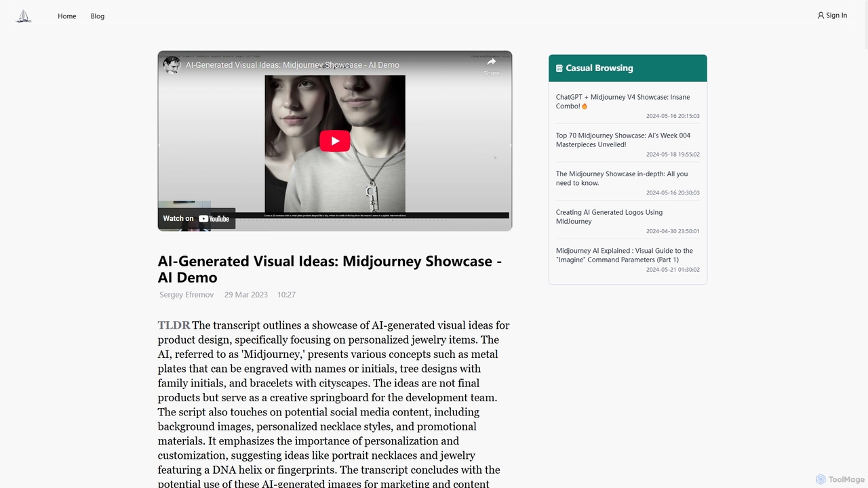Click timestamp 2024-05-18 19:55:02
Screen dimensions: 868x488
coord(673,155)
